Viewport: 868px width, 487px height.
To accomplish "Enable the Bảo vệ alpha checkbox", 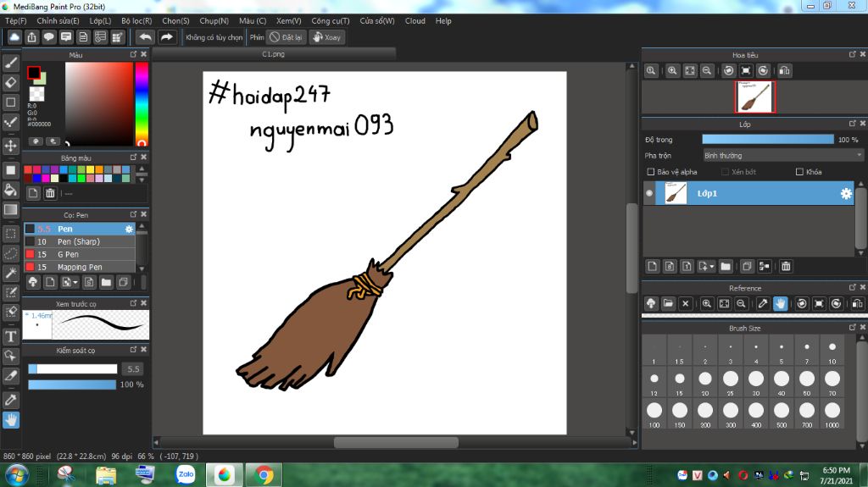I will click(651, 172).
